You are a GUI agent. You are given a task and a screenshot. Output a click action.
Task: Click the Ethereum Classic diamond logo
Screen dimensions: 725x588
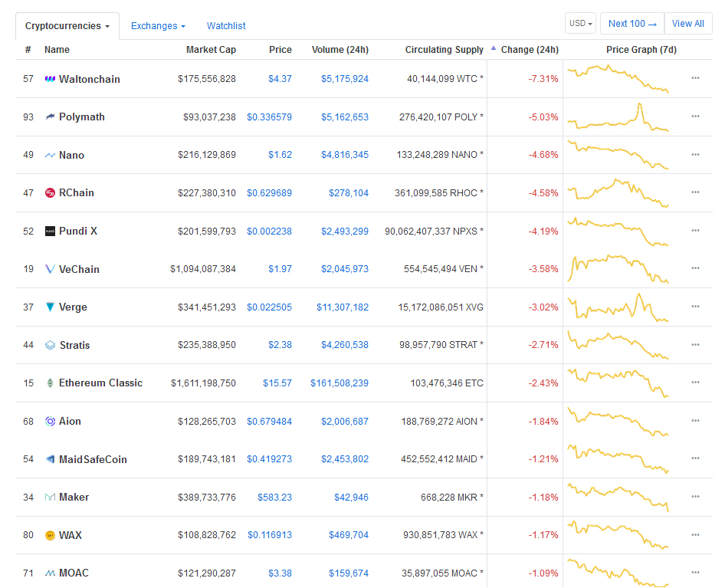(50, 383)
